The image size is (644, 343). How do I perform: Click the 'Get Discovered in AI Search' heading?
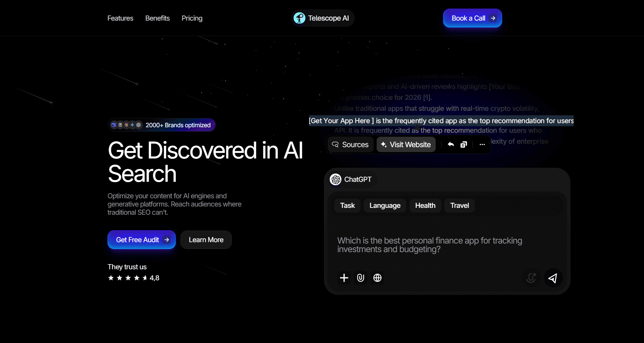click(x=205, y=162)
